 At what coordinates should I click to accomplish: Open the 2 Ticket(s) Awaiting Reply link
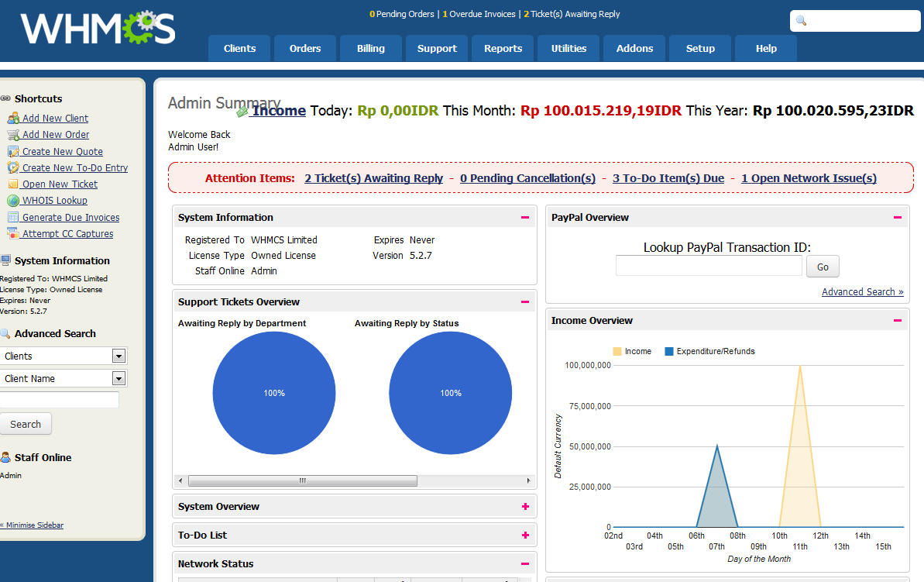[x=373, y=178]
